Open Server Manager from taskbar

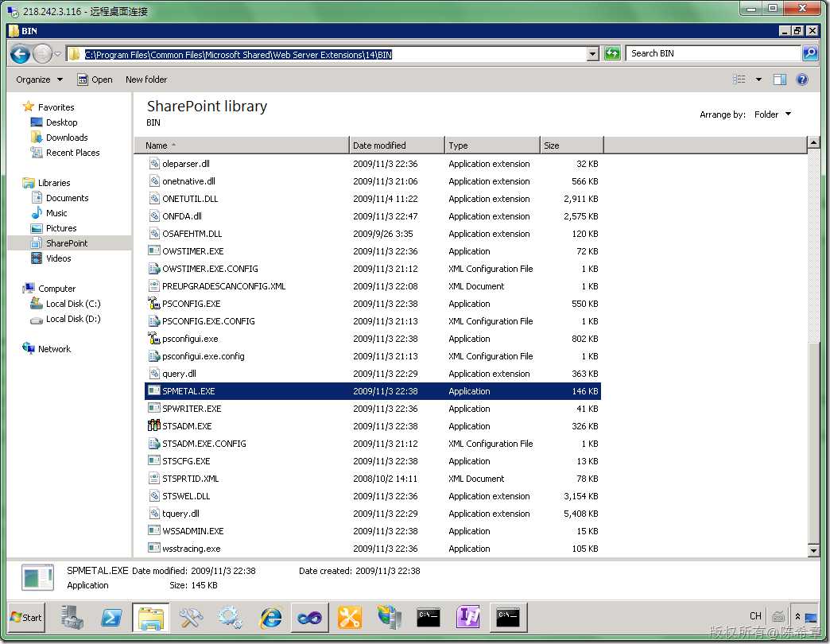[72, 617]
